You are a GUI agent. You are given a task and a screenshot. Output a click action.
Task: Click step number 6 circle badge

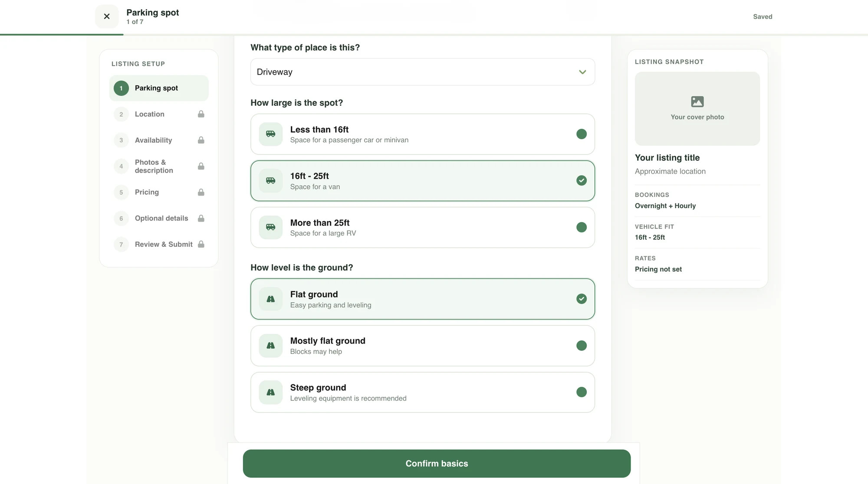(121, 218)
